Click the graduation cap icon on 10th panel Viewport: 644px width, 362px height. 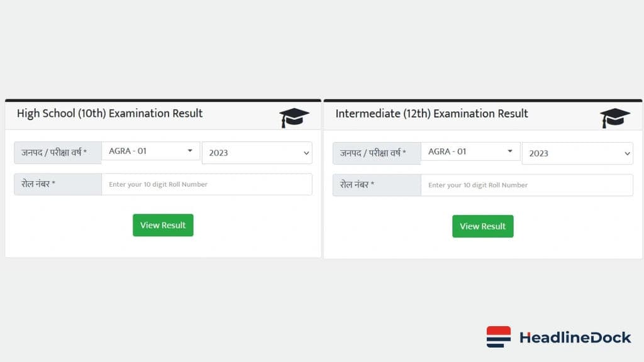[294, 117]
